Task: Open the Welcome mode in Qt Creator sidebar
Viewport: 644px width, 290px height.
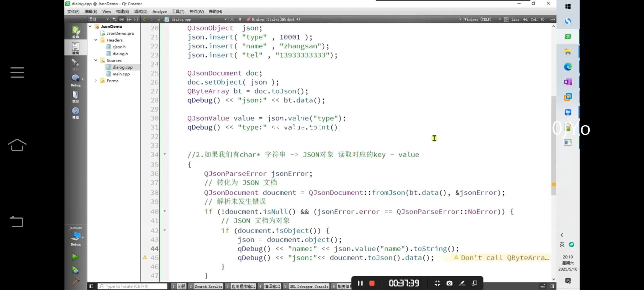Action: [x=76, y=32]
